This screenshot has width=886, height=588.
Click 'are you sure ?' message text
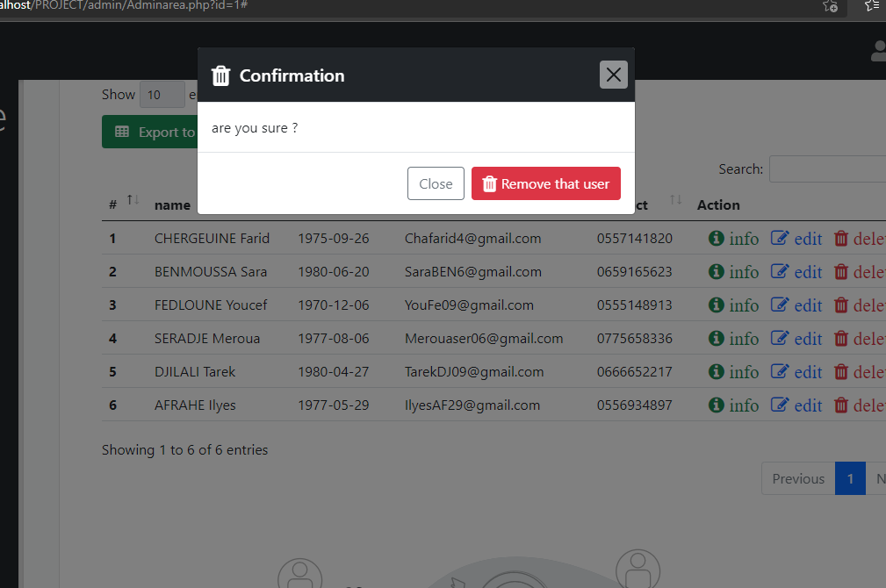(x=255, y=128)
